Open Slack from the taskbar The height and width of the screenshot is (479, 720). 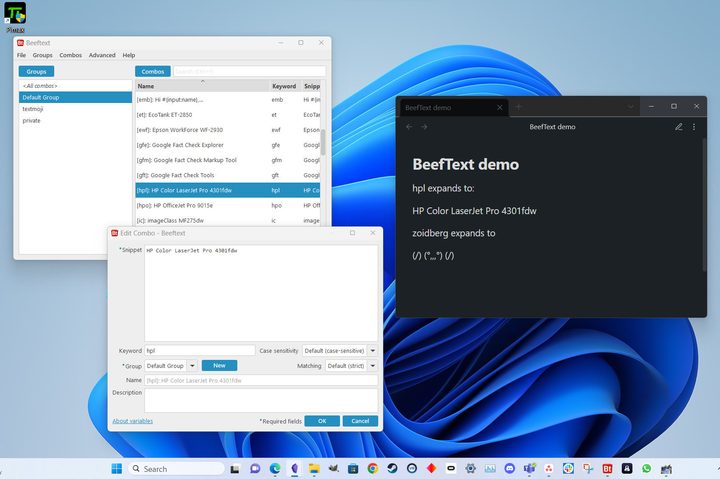568,468
